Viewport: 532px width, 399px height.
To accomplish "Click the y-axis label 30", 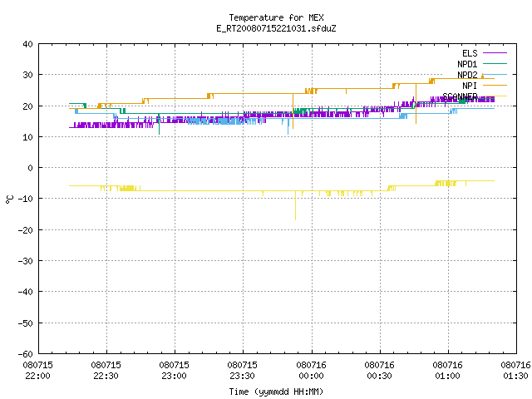I will [x=27, y=75].
